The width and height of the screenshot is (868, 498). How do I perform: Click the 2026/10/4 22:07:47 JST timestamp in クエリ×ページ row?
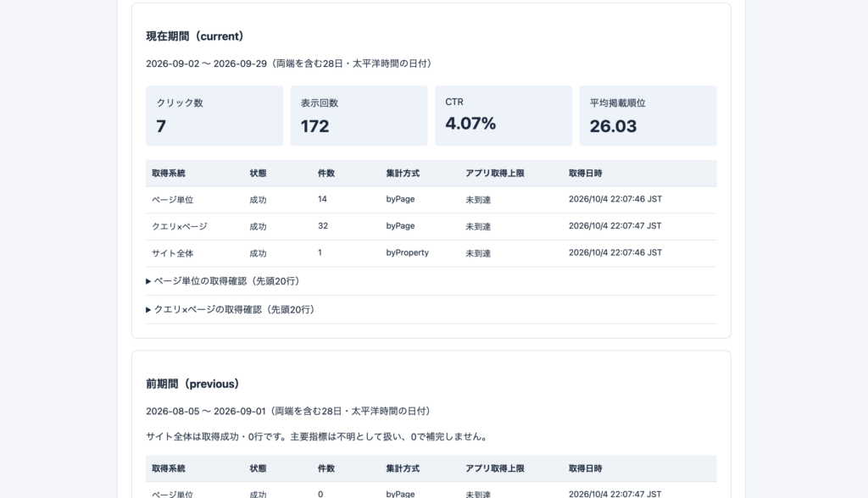tap(615, 226)
